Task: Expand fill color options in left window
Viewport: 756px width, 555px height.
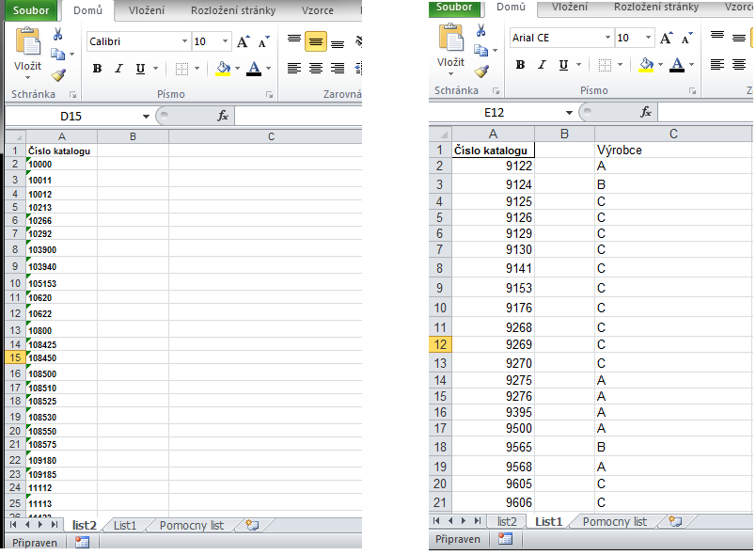Action: [237, 69]
